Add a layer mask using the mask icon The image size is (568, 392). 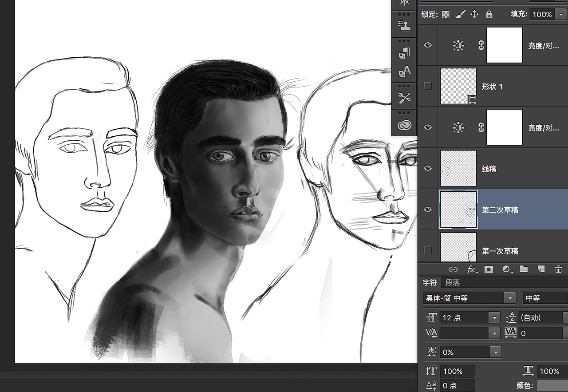point(489,269)
